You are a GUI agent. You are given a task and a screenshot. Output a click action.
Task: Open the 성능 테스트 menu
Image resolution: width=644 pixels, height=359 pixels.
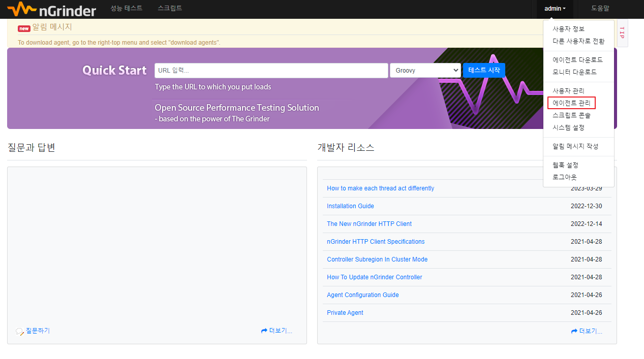[127, 8]
